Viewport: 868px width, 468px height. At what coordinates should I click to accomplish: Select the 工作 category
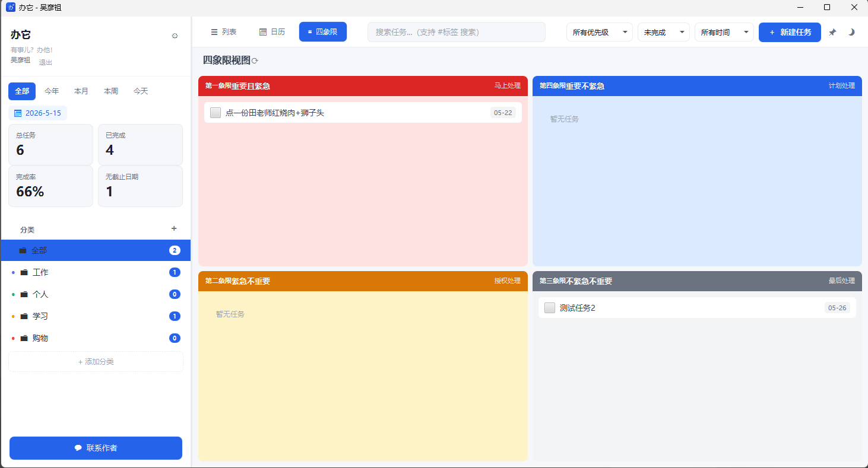tap(96, 272)
